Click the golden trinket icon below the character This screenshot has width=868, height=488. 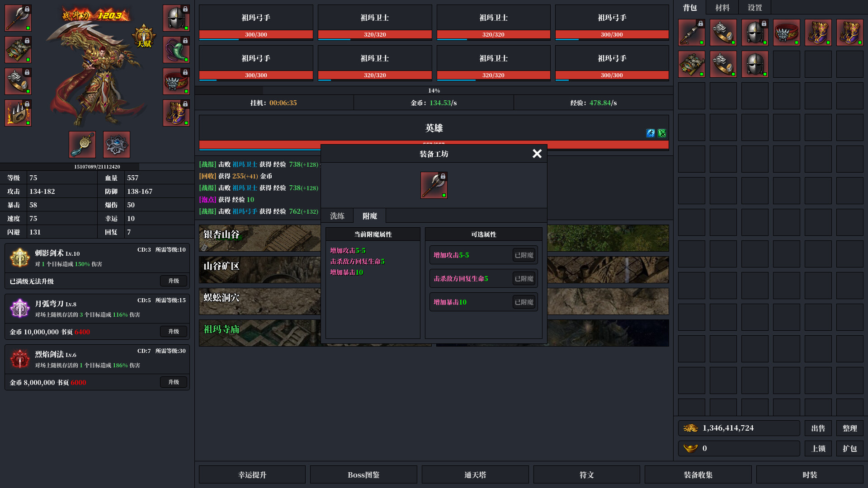(82, 144)
